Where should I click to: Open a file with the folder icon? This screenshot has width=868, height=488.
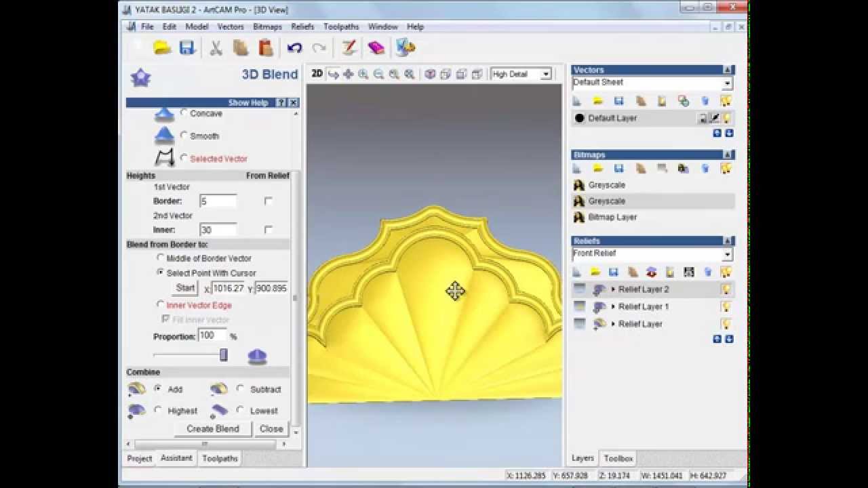tap(162, 47)
